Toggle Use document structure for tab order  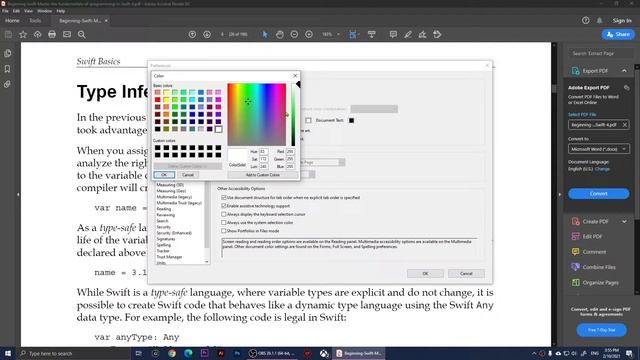coord(224,198)
